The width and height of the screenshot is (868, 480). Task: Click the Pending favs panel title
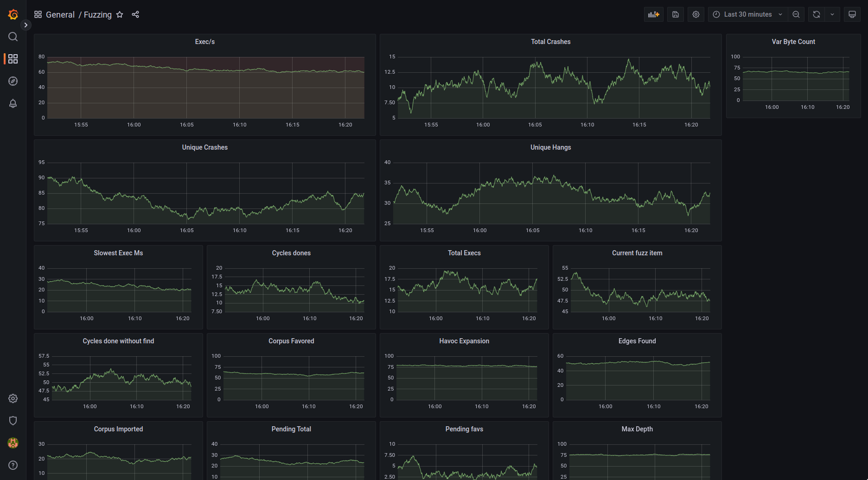pyautogui.click(x=464, y=429)
